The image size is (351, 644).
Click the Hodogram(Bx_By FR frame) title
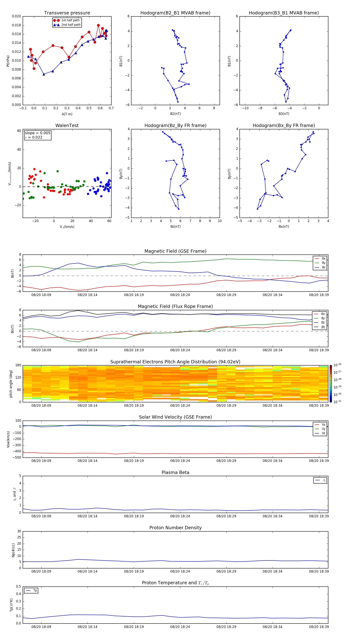click(x=284, y=125)
